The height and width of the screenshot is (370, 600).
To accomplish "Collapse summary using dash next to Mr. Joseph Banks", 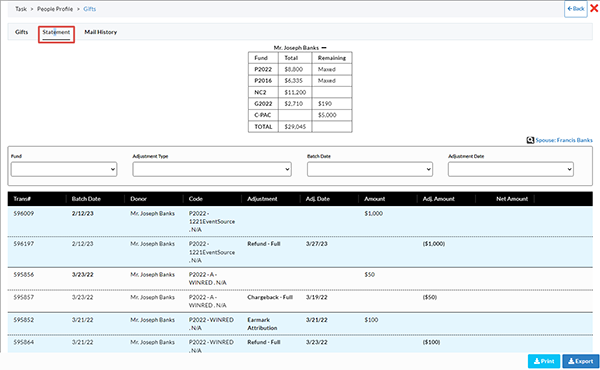I will tap(324, 48).
